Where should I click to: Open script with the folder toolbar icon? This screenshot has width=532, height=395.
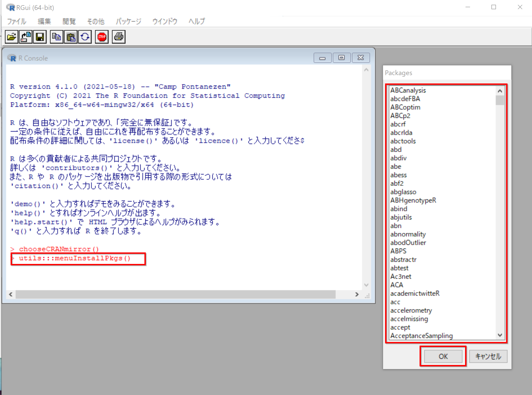tap(12, 37)
